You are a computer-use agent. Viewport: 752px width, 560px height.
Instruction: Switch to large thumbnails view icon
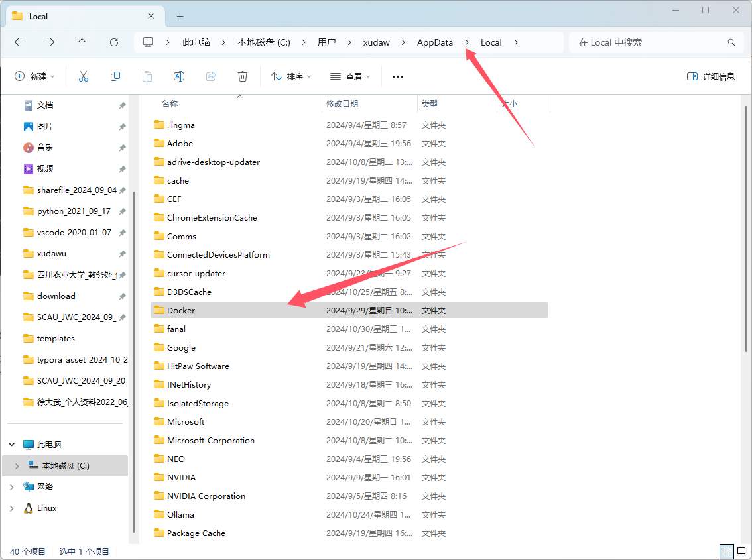tap(741, 552)
